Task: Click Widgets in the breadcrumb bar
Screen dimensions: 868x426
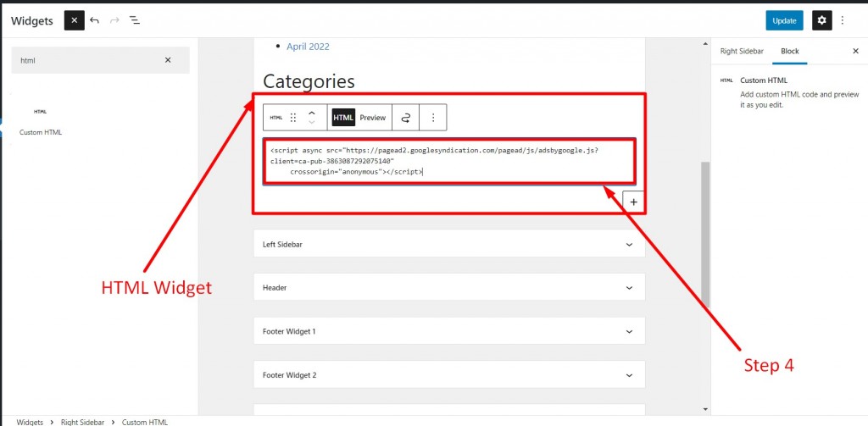Action: point(30,422)
